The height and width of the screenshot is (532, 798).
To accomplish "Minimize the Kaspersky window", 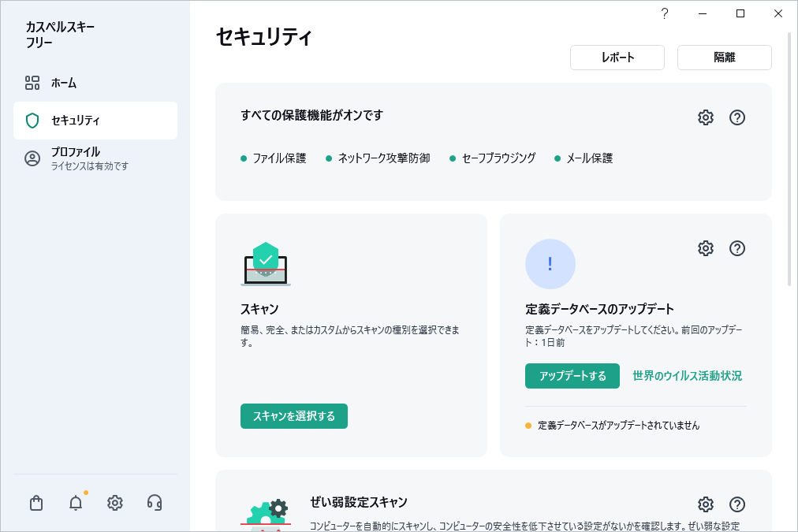I will point(703,13).
